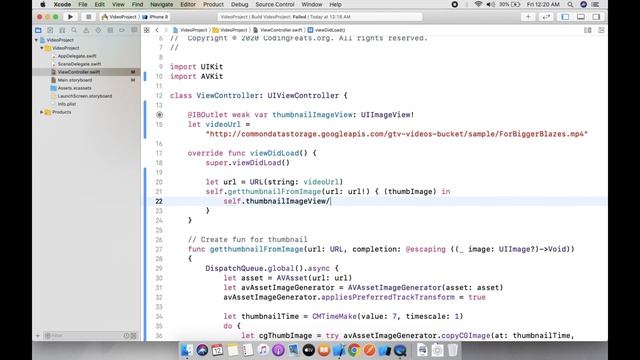Viewport: 640px width, 360px height.
Task: Toggle the navigator panel visibility
Action: (x=565, y=17)
